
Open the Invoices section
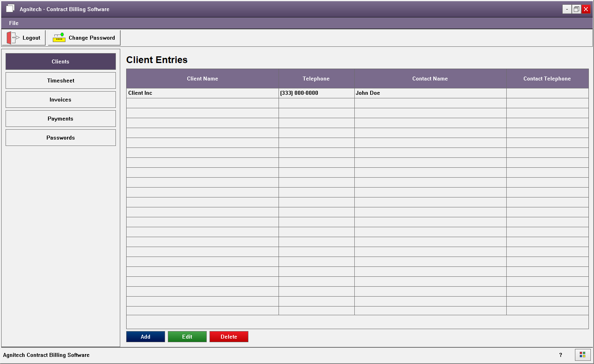pyautogui.click(x=61, y=100)
